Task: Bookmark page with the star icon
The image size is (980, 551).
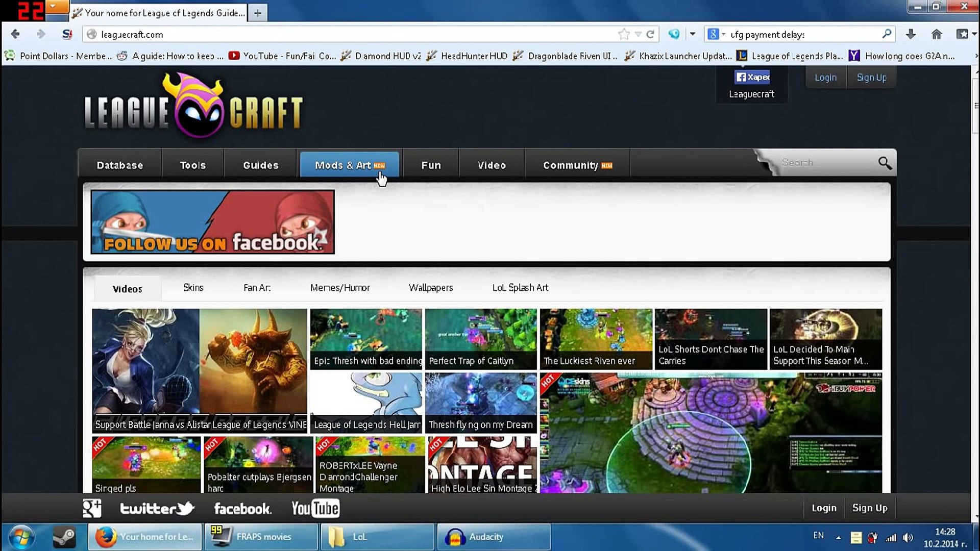Action: pos(623,34)
